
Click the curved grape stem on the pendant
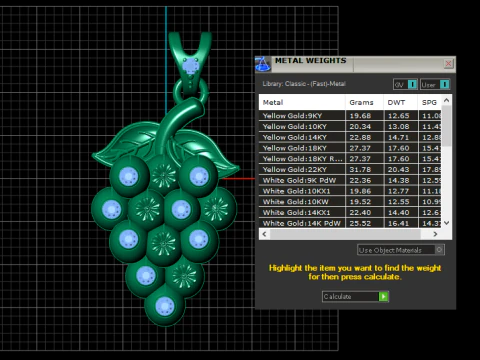click(x=176, y=125)
